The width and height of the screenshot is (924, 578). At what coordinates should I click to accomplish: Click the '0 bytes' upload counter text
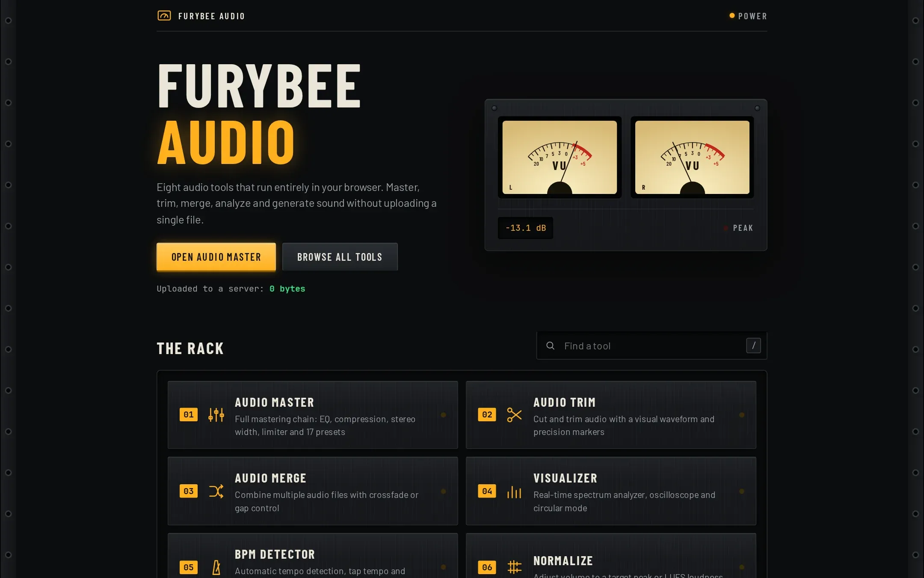pyautogui.click(x=287, y=289)
